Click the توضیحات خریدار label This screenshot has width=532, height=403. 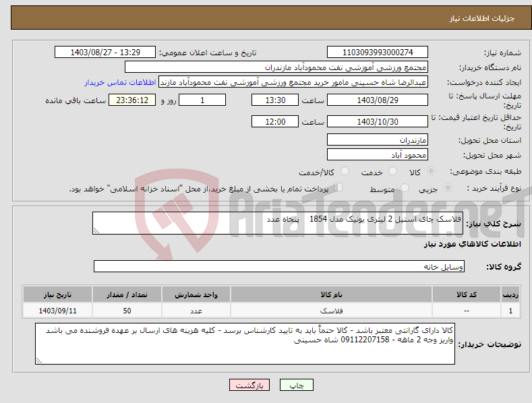490,344
